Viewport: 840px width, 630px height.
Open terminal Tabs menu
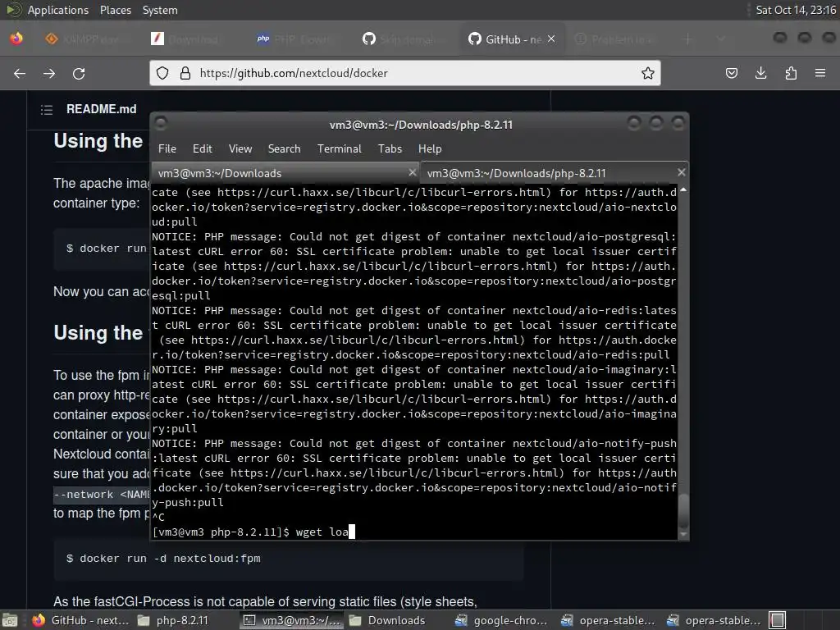(390, 149)
